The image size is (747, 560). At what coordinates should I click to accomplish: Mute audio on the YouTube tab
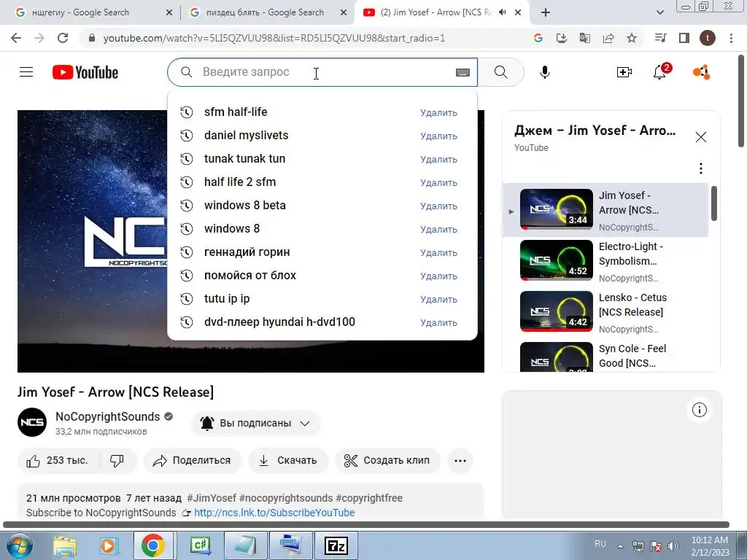(502, 12)
